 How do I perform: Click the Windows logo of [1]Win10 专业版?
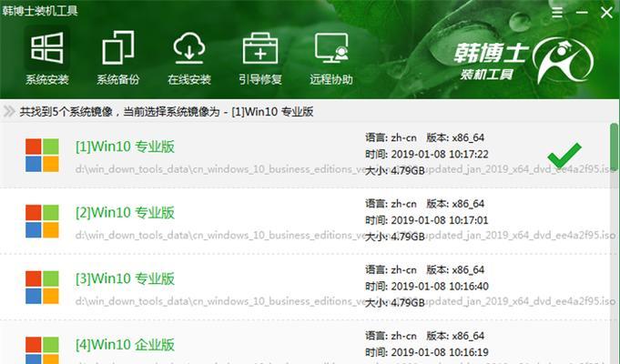click(x=42, y=155)
